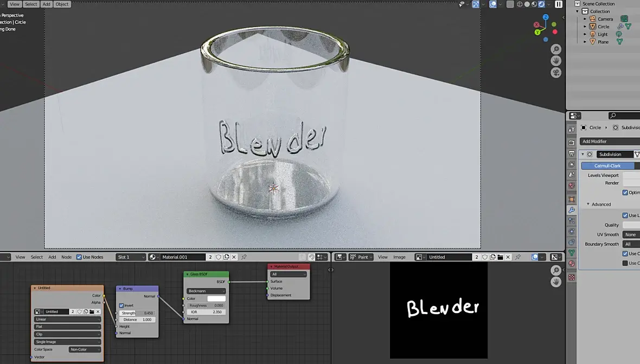Image resolution: width=640 pixels, height=364 pixels.
Task: Open the Node menu in shader editor
Action: pos(67,257)
